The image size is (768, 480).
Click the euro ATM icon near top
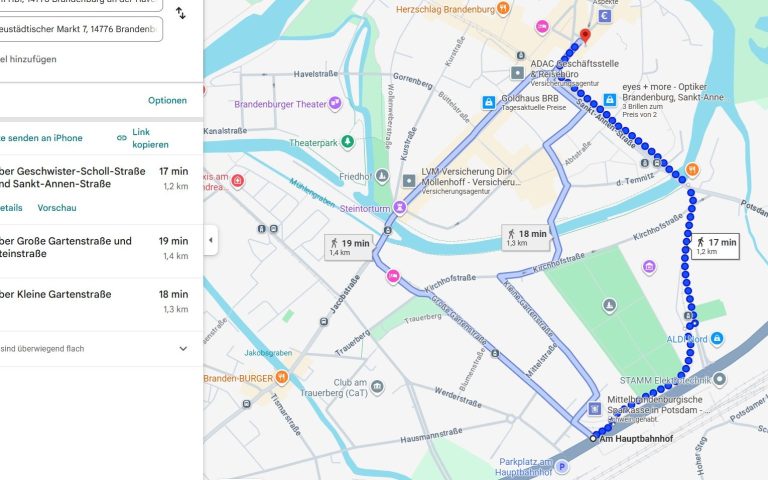(605, 16)
